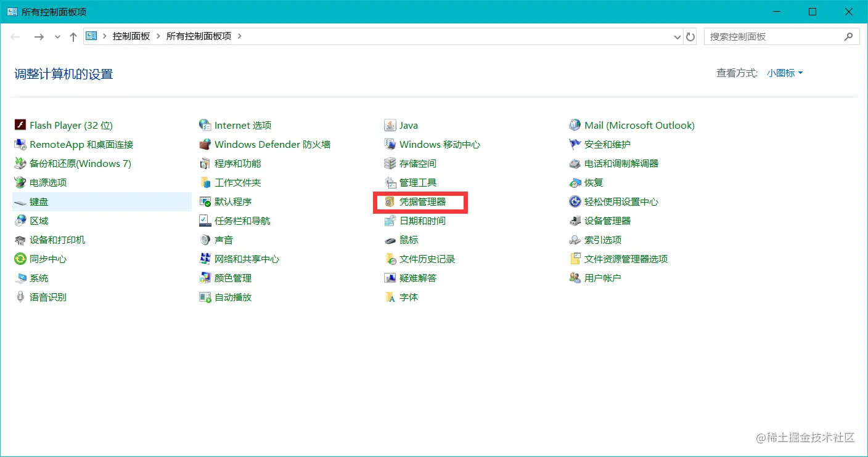The width and height of the screenshot is (868, 457).
Task: Expand the chevron after 控制面板 breadcrumb
Action: tap(158, 36)
